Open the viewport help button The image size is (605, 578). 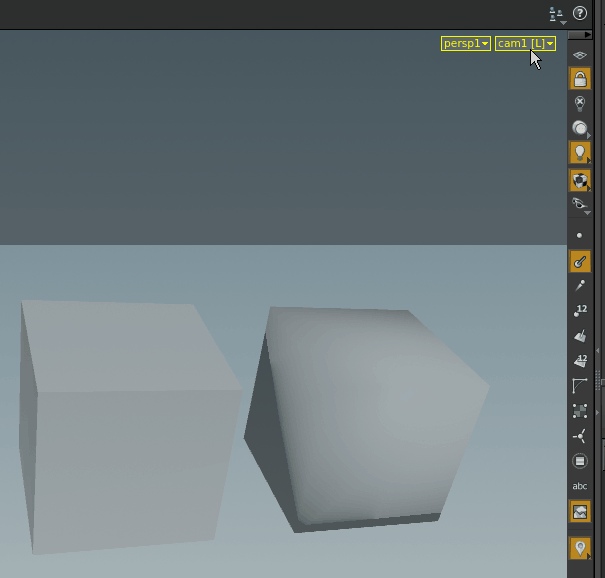tap(580, 14)
